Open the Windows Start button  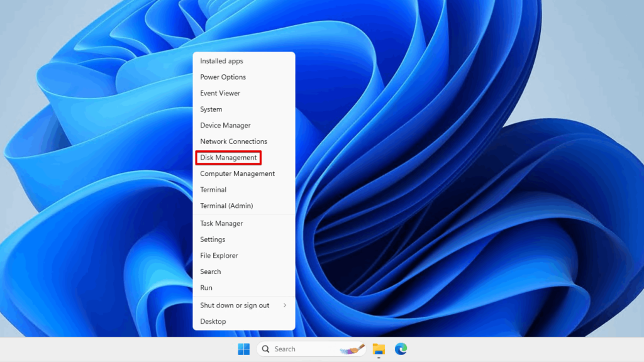pos(243,349)
